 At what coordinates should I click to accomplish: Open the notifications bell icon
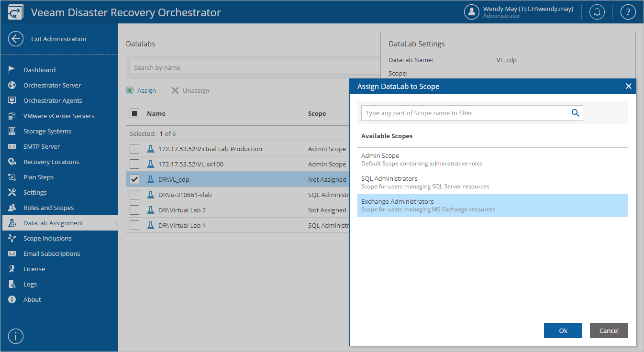[597, 12]
